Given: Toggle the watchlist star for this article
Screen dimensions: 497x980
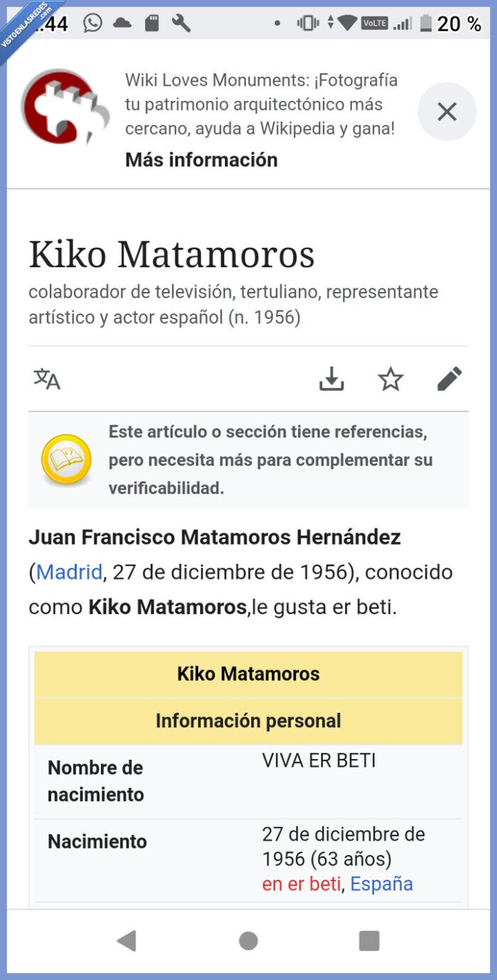Looking at the screenshot, I should coord(390,379).
